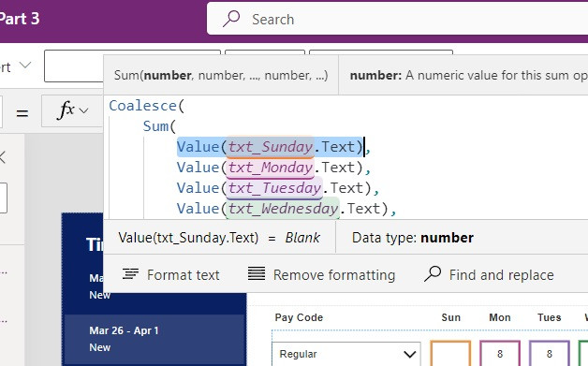Click the Monday hours box with 8

pyautogui.click(x=500, y=353)
